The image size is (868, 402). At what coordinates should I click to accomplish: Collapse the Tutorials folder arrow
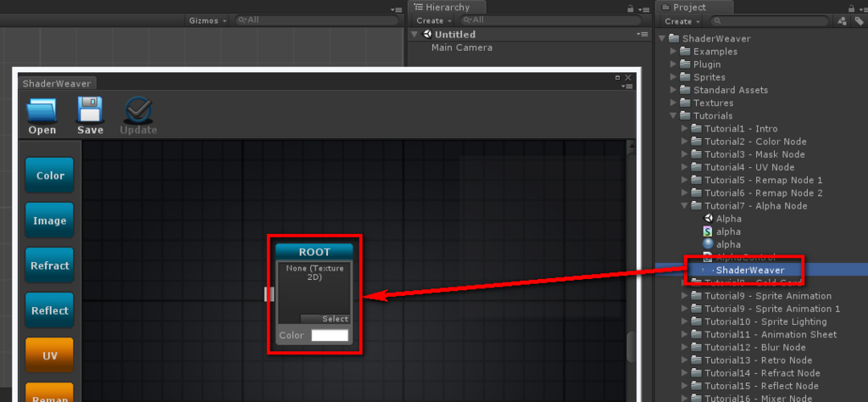click(x=673, y=115)
